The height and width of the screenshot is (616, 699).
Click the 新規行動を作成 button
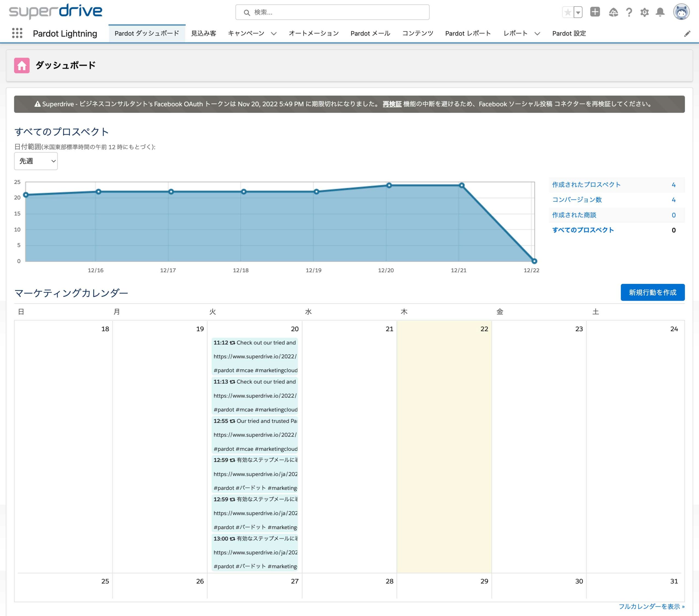tap(653, 292)
